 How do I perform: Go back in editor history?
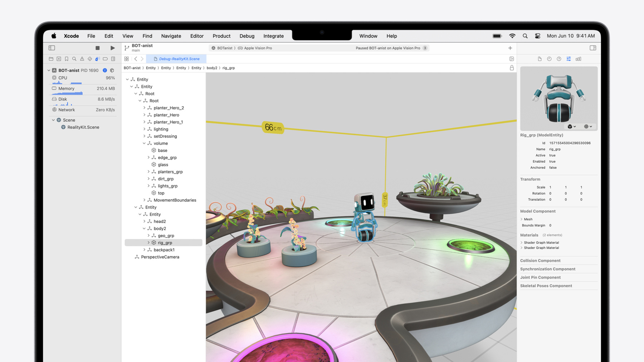pyautogui.click(x=136, y=59)
